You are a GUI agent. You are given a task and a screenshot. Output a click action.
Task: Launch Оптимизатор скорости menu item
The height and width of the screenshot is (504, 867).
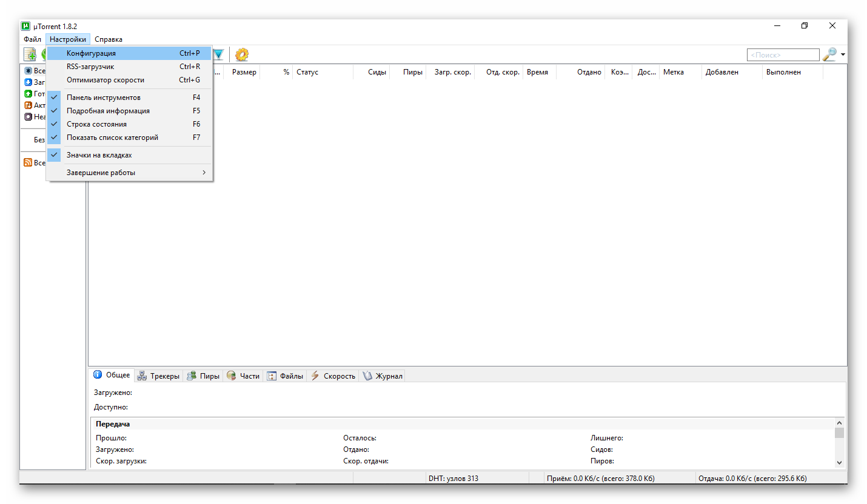pyautogui.click(x=129, y=80)
